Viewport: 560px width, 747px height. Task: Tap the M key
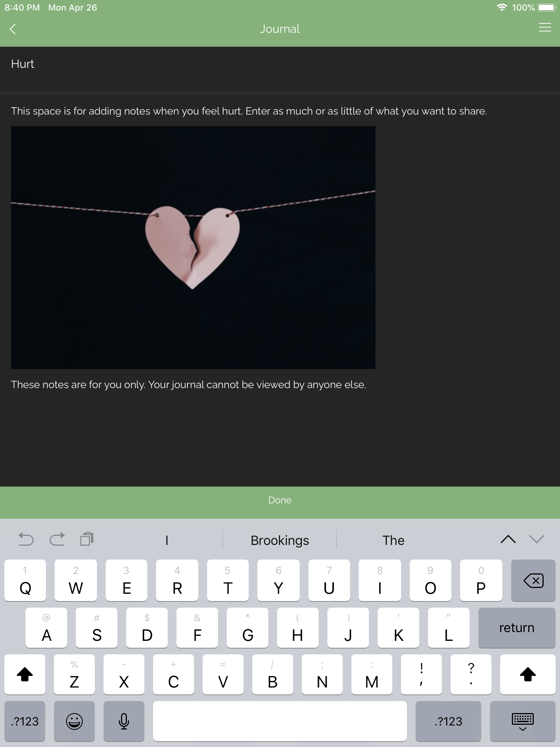click(x=372, y=674)
